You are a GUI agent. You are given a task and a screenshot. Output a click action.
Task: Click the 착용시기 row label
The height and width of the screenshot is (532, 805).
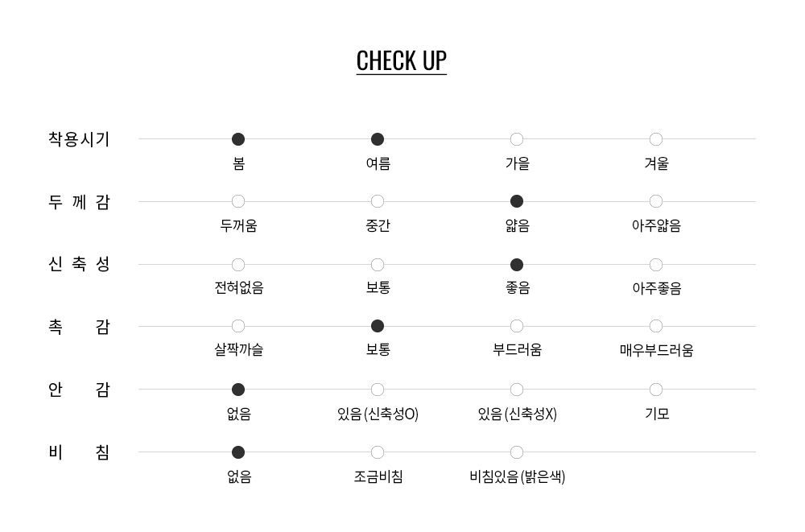79,139
